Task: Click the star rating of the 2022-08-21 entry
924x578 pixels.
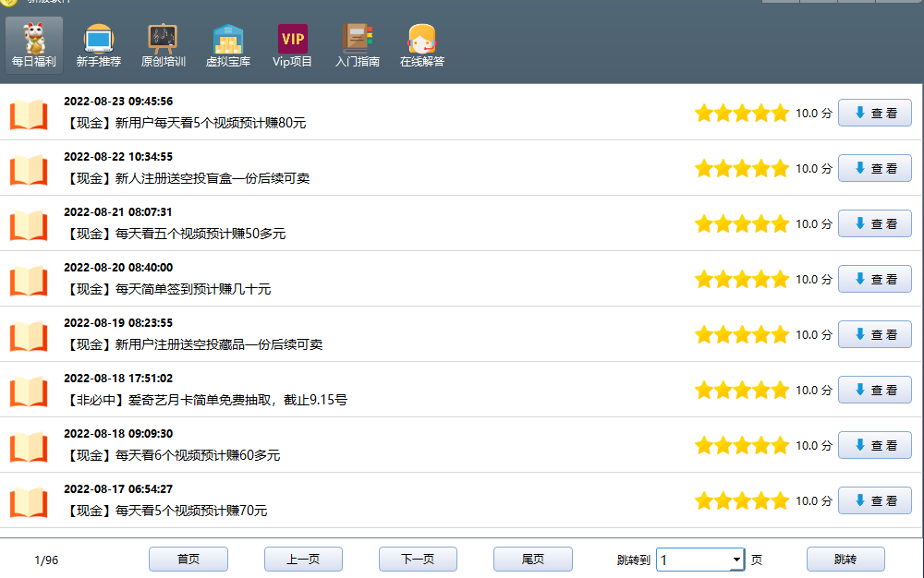Action: tap(741, 223)
